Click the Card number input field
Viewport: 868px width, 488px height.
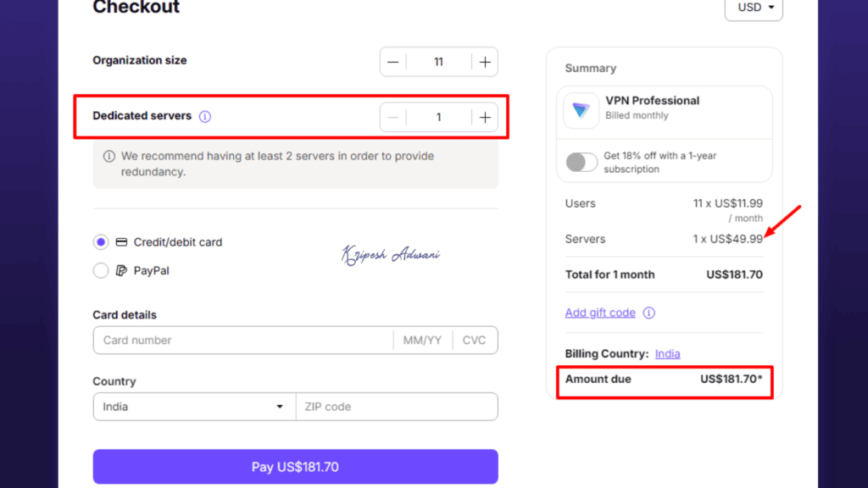[x=237, y=340]
